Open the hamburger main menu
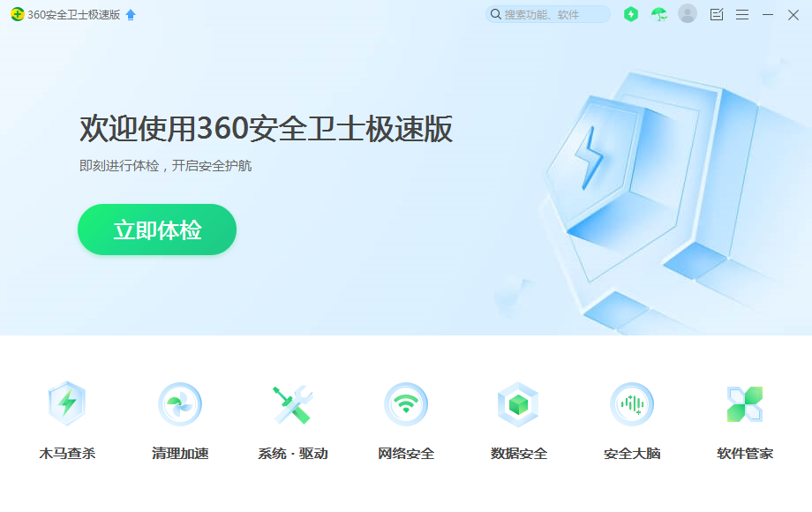Viewport: 812px width, 512px height. coord(742,14)
